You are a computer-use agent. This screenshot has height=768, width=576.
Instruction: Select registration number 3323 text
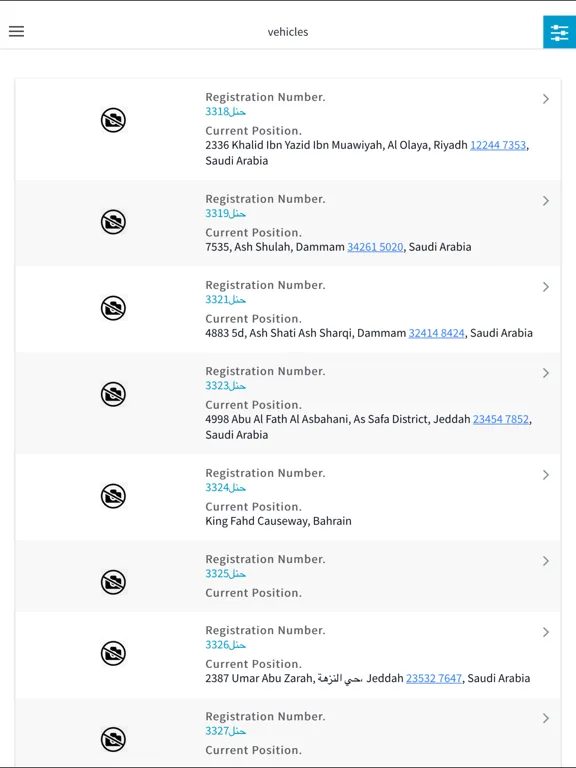point(225,385)
